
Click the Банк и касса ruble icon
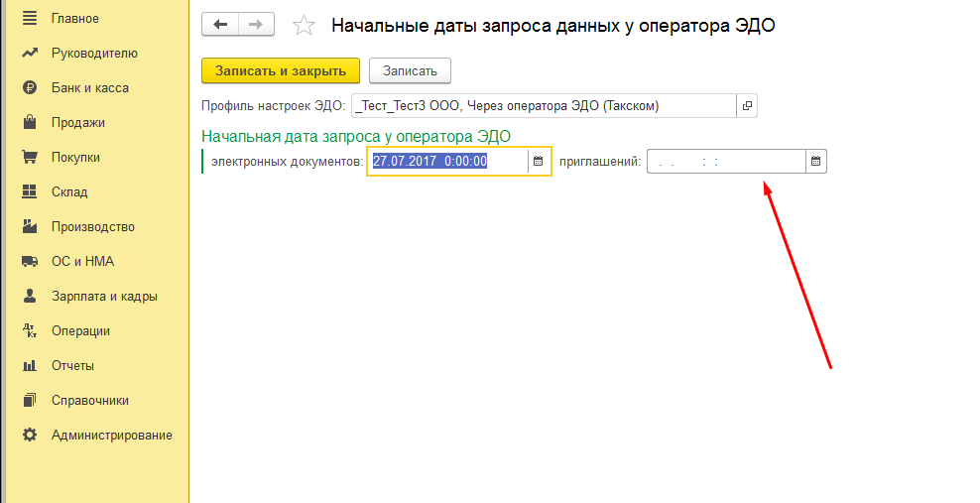coord(30,88)
